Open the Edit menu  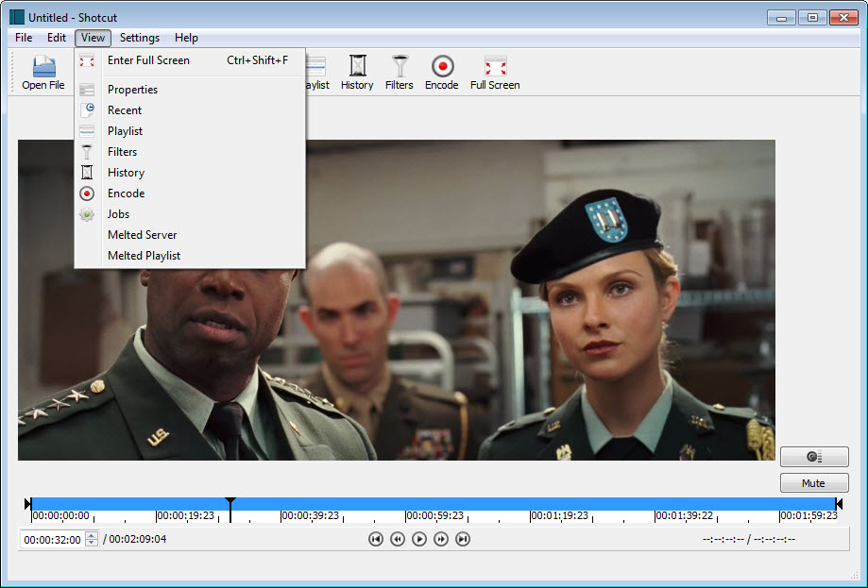[57, 38]
